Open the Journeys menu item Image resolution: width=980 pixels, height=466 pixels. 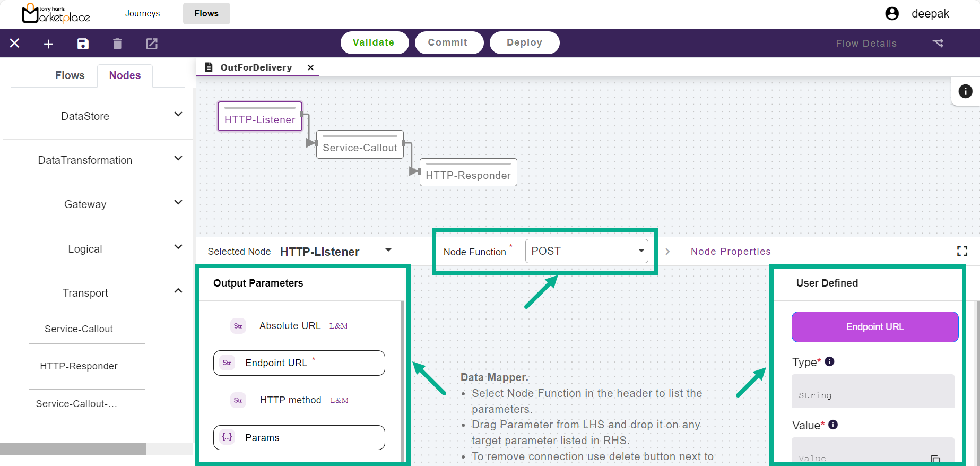(x=142, y=13)
